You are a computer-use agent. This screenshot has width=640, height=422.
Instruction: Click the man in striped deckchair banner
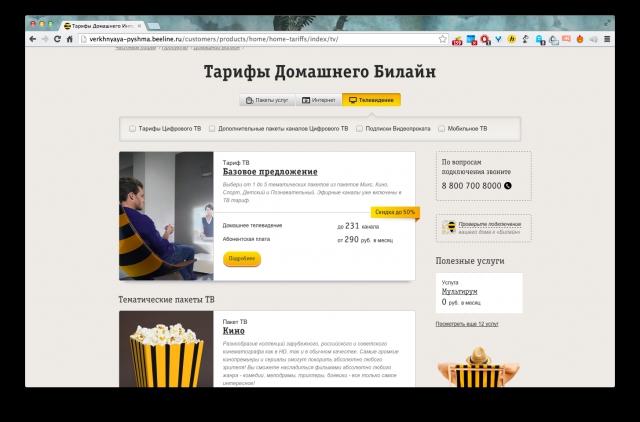[478, 366]
